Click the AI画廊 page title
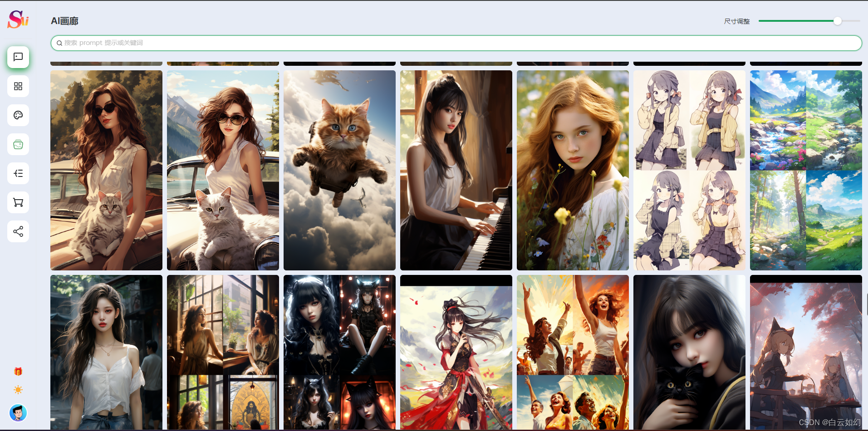 (64, 21)
